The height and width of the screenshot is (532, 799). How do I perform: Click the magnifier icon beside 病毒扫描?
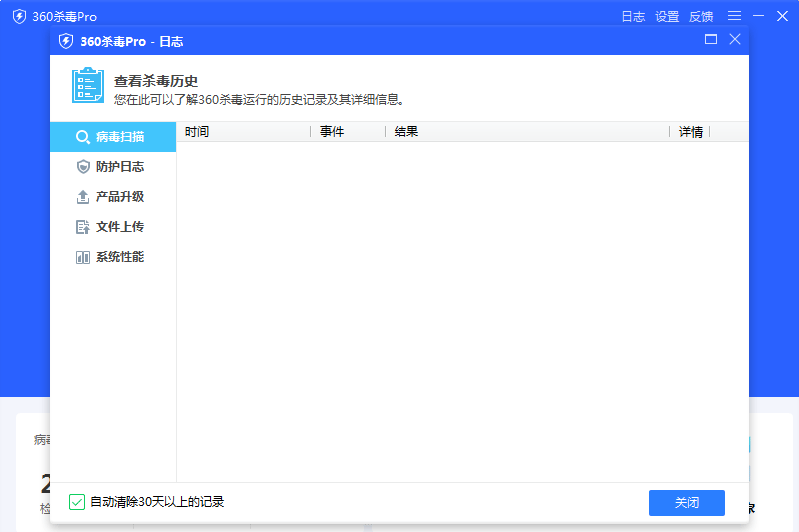(82, 137)
